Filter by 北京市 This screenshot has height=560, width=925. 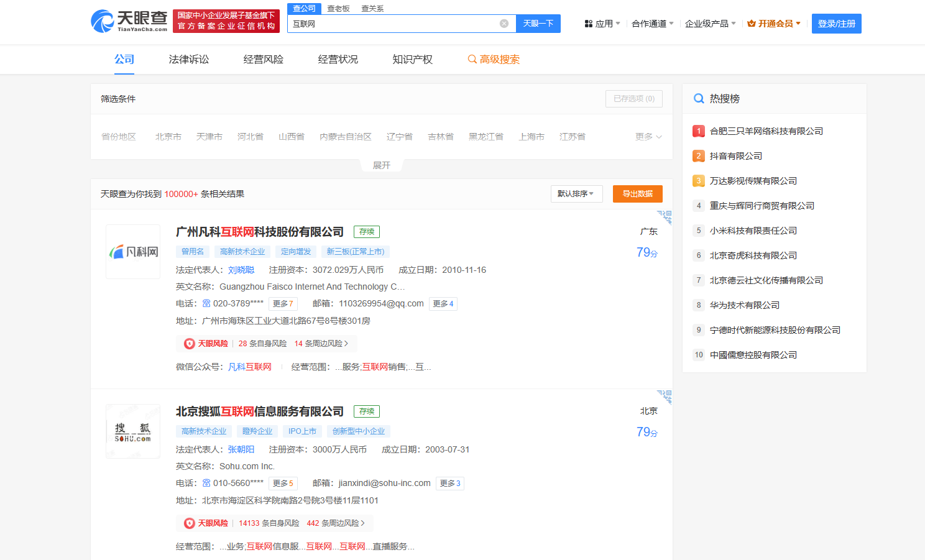coord(168,137)
